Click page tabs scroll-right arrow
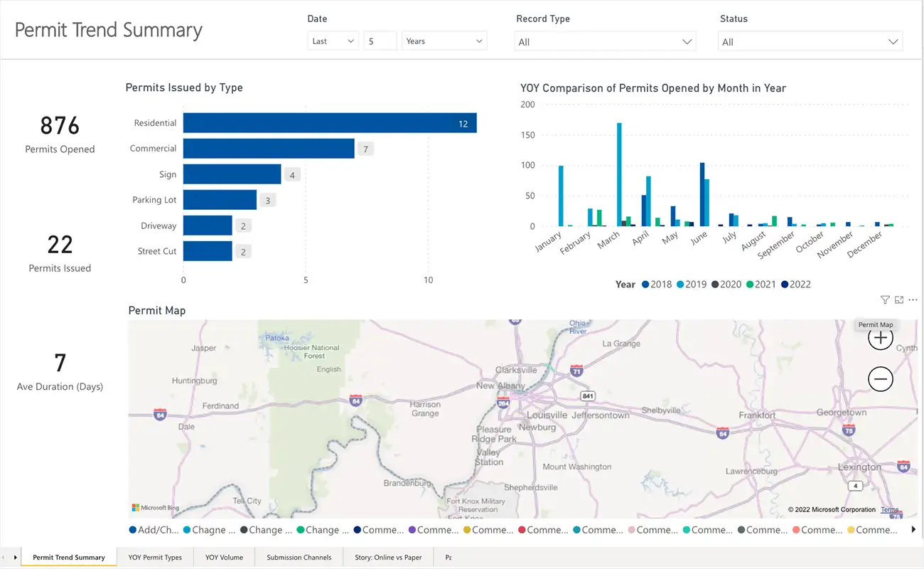Image resolution: width=924 pixels, height=569 pixels. tap(15, 558)
